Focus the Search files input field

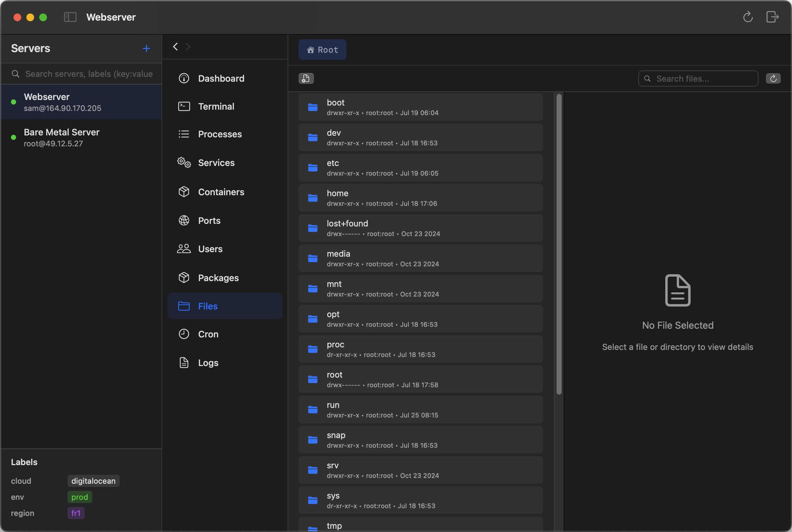[x=698, y=78]
